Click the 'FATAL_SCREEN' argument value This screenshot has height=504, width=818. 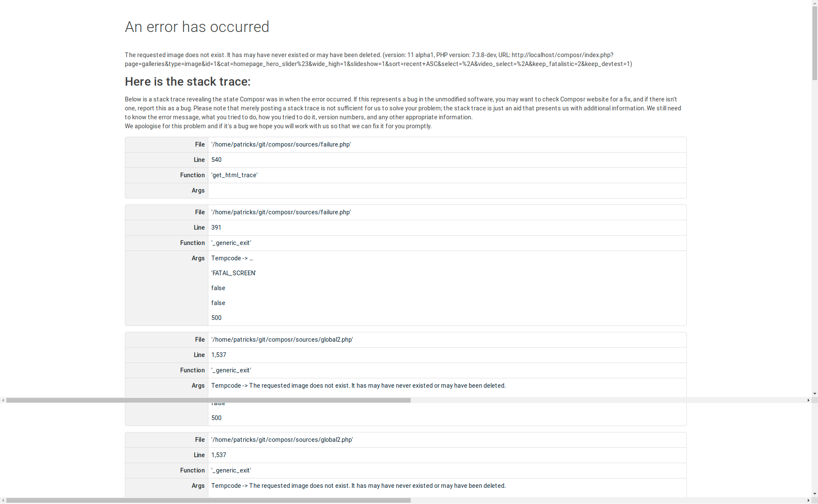[x=233, y=273]
